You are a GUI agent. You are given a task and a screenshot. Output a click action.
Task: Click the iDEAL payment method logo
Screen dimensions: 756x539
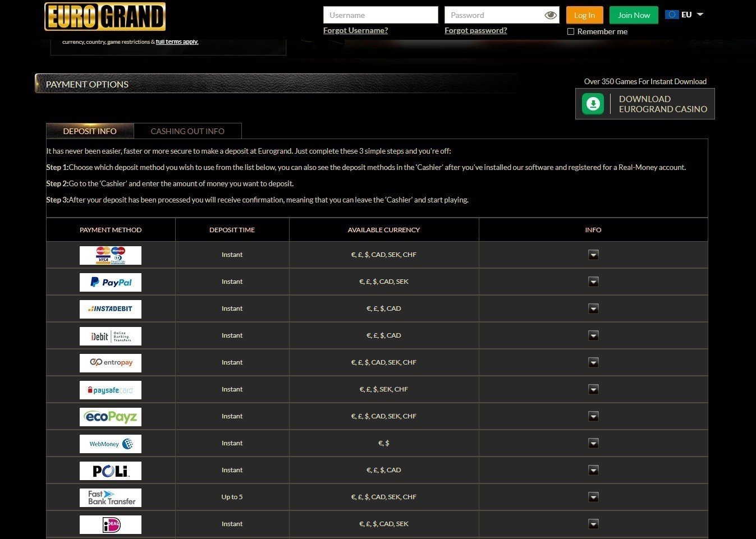pos(110,524)
